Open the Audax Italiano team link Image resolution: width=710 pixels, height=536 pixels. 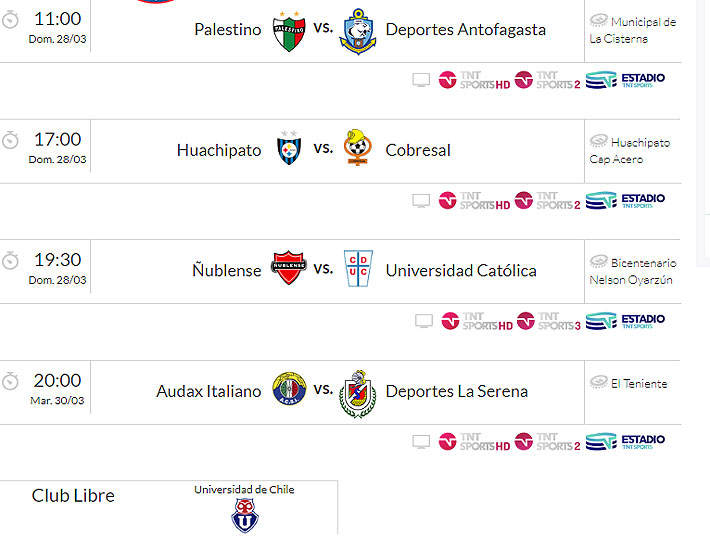pyautogui.click(x=209, y=391)
